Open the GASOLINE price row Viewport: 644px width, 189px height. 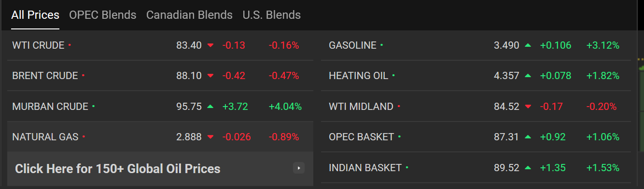coord(476,45)
